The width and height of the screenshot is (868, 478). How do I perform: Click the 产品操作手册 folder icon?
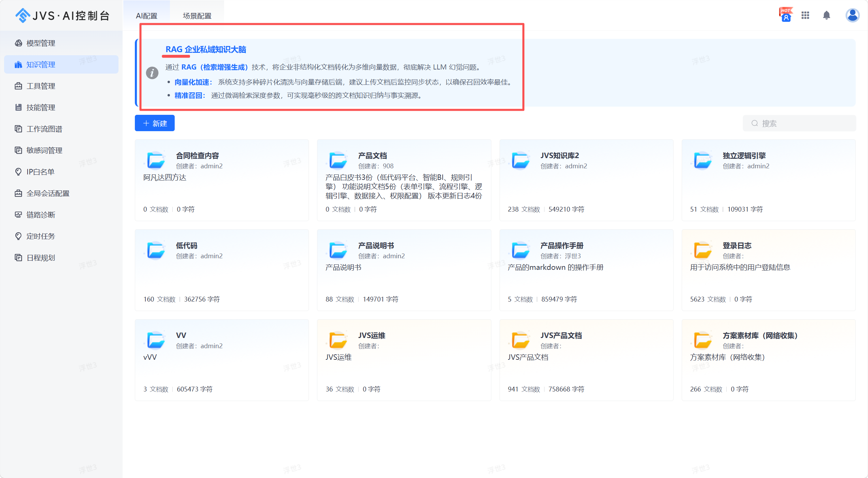click(x=521, y=250)
